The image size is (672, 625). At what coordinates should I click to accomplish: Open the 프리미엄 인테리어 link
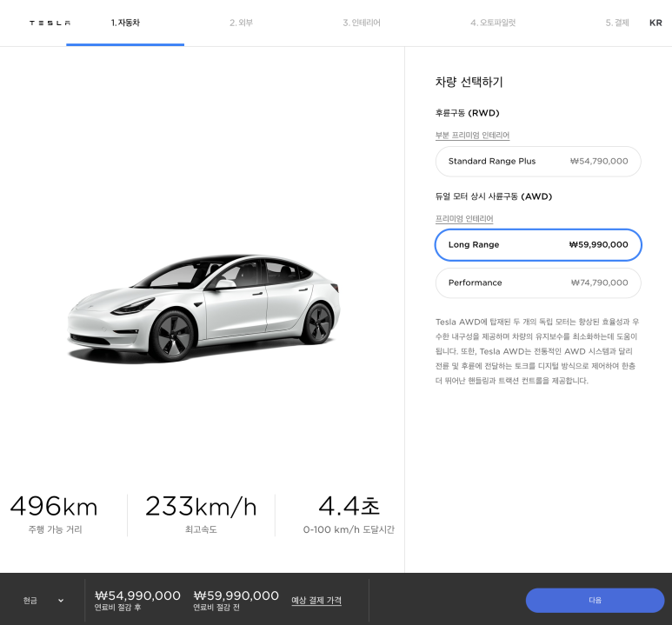tap(464, 219)
